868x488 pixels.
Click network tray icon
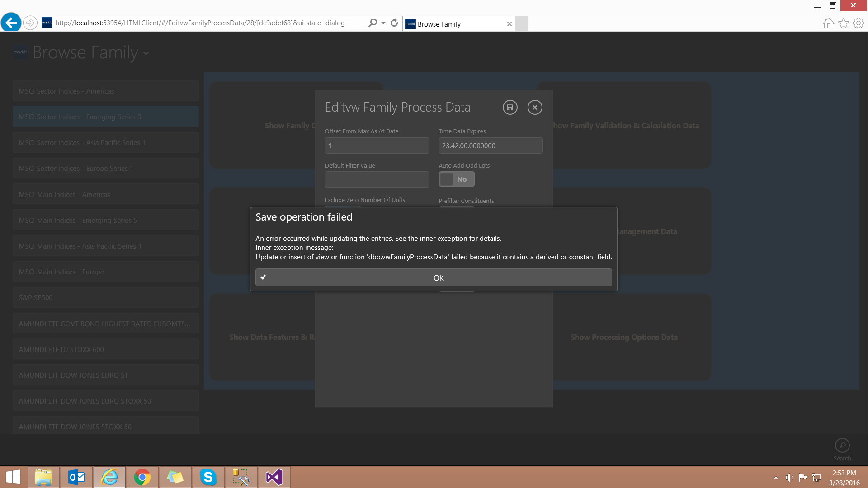(x=816, y=478)
